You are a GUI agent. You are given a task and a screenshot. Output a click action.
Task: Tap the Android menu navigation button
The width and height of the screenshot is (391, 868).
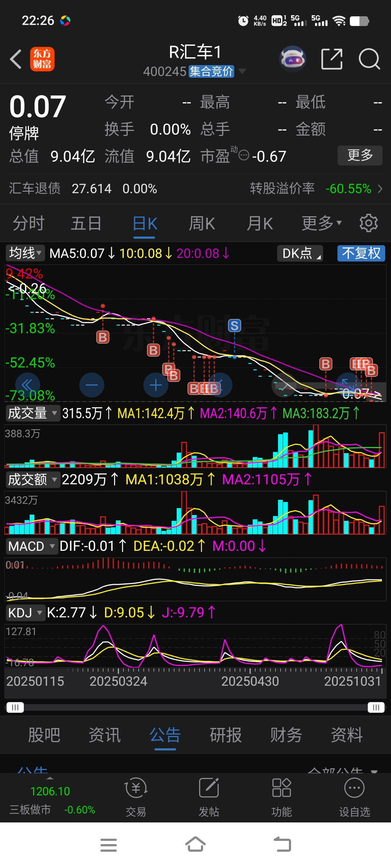[x=109, y=845]
